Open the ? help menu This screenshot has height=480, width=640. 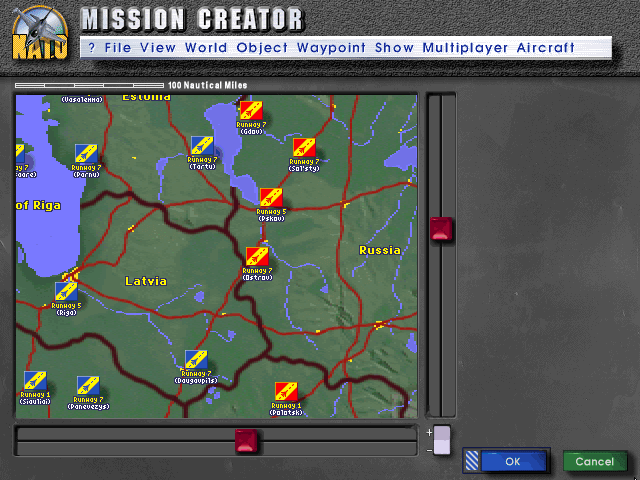click(91, 47)
